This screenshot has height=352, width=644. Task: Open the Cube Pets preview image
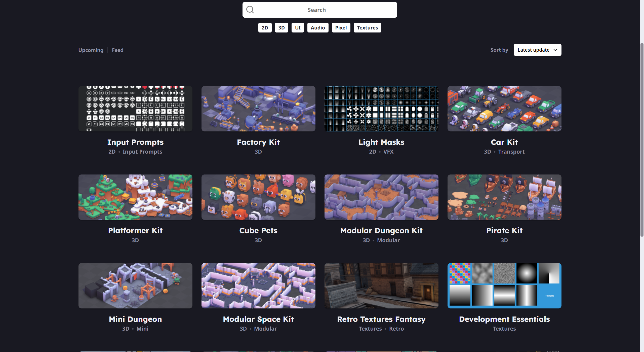(x=258, y=197)
